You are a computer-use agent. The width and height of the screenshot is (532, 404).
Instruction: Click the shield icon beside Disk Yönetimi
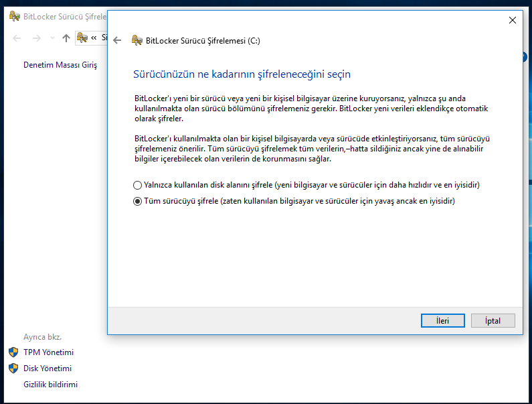click(13, 368)
